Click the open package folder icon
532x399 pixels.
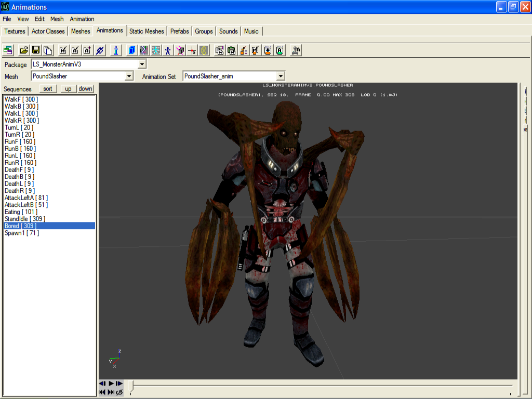point(24,50)
